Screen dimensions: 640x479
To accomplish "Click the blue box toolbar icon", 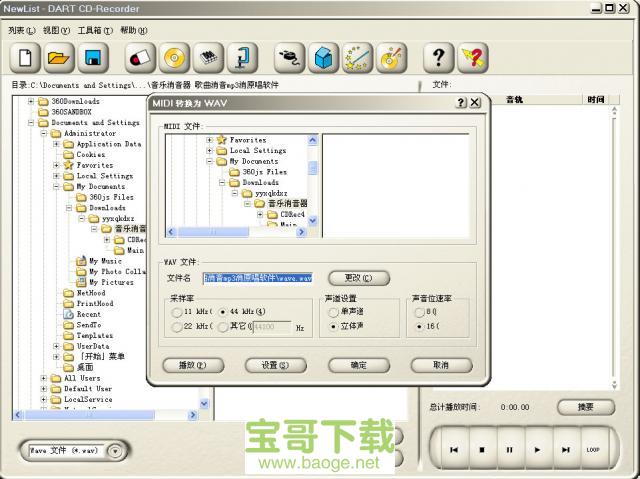I will pyautogui.click(x=323, y=58).
